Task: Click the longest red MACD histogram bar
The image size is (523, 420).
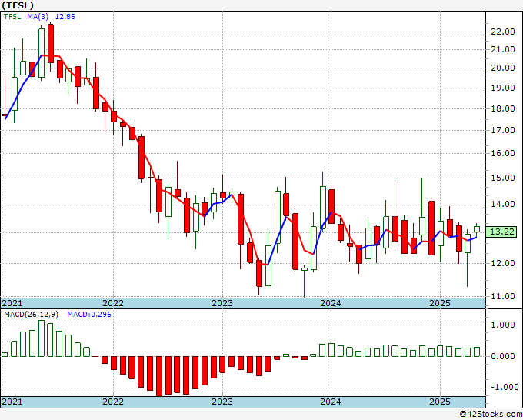Action: (x=159, y=376)
